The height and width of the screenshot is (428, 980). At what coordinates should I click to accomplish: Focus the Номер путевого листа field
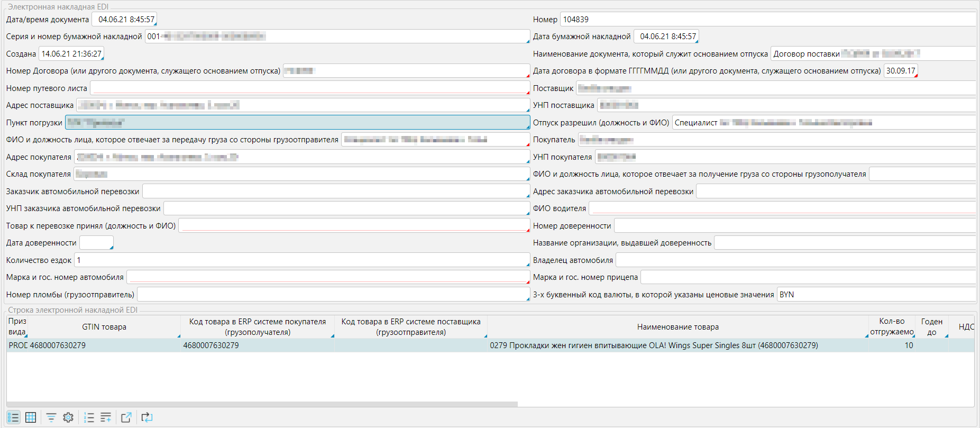coord(309,88)
